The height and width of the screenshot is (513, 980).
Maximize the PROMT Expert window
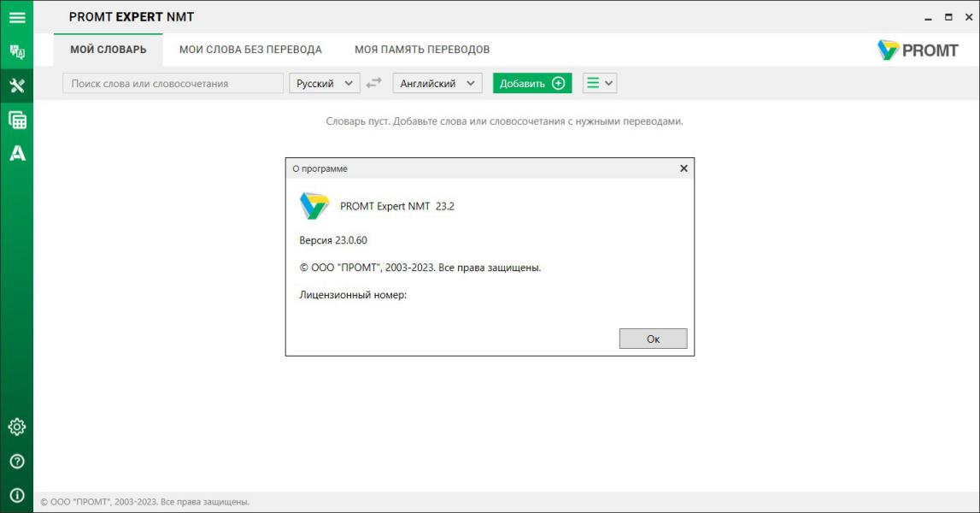pyautogui.click(x=948, y=17)
